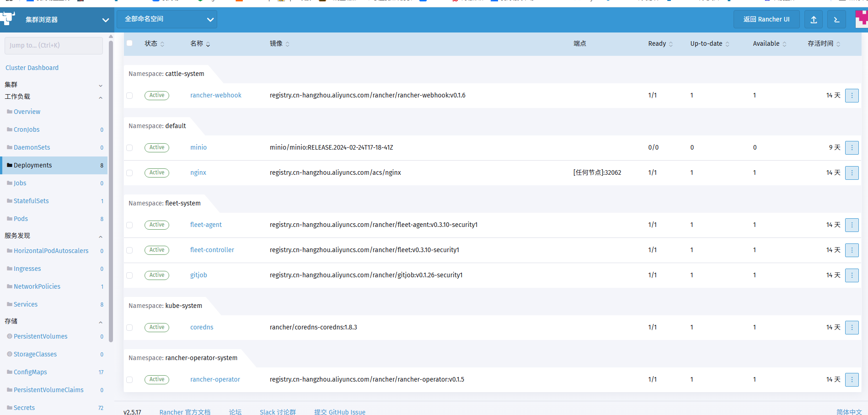The image size is (868, 415).
Task: Open action menu for gitjob row
Action: pyautogui.click(x=852, y=275)
